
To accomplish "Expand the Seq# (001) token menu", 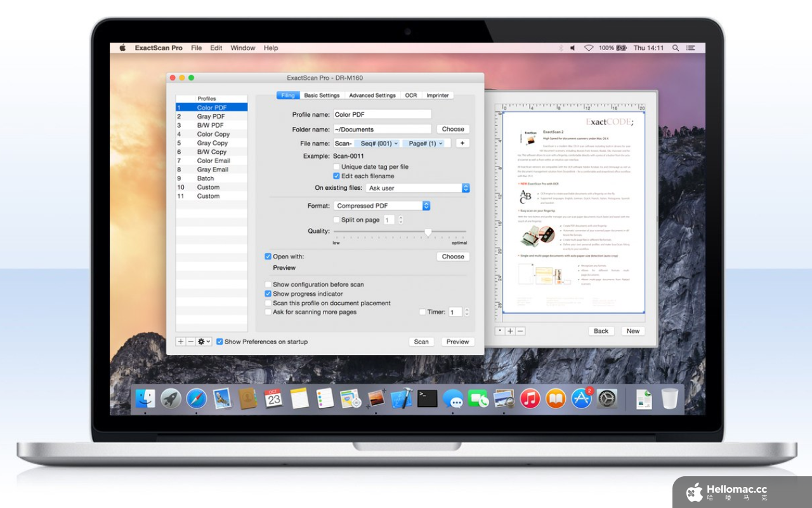I will (x=397, y=144).
